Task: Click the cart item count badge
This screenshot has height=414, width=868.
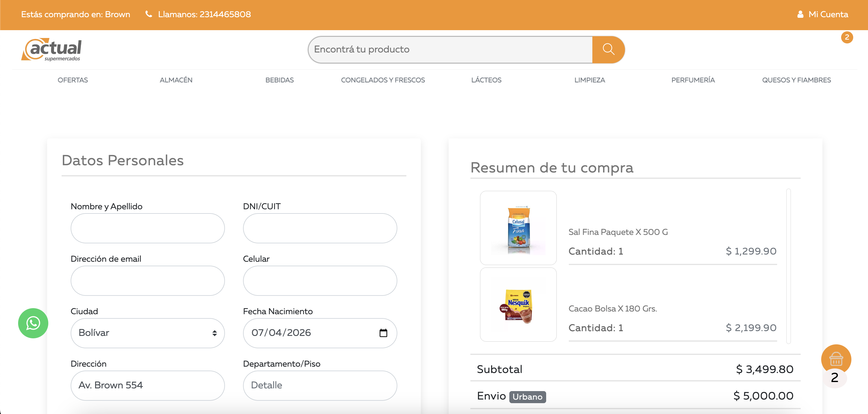Action: [847, 37]
